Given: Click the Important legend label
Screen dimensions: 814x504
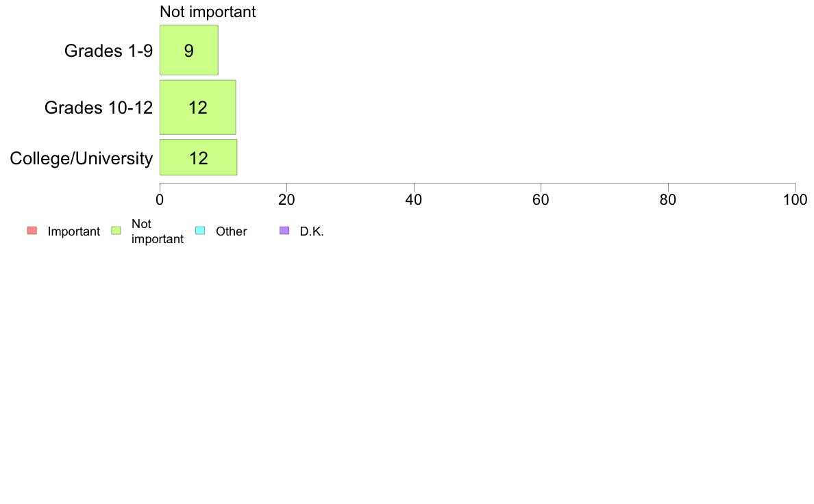Looking at the screenshot, I should [x=74, y=231].
